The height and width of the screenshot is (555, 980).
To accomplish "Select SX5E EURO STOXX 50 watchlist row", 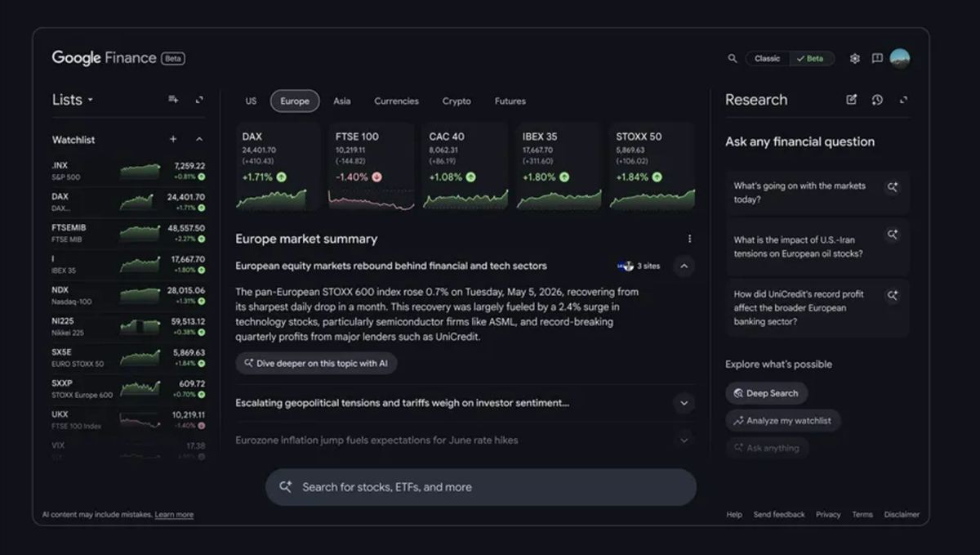I will pos(128,357).
